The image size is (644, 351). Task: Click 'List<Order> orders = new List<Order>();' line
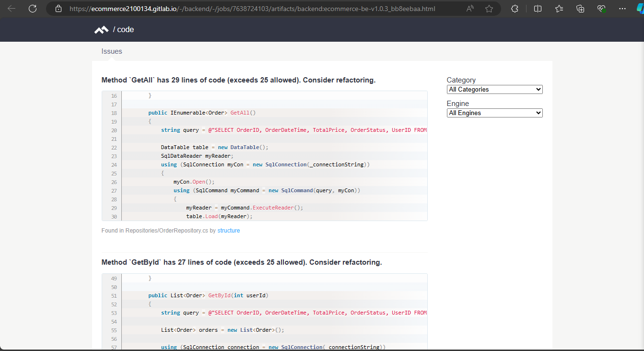click(223, 330)
